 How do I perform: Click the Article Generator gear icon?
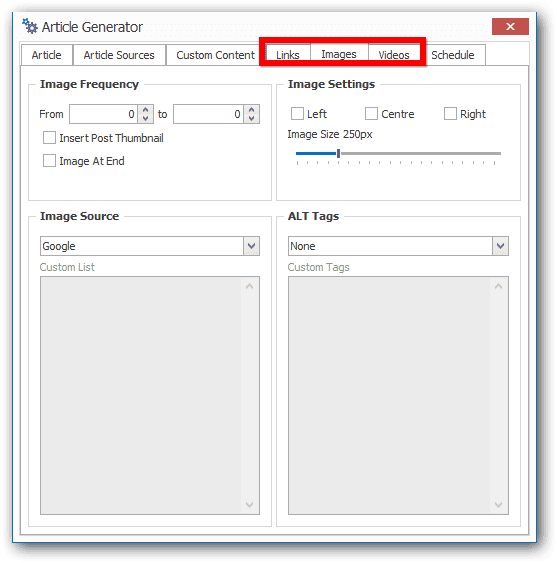29,26
